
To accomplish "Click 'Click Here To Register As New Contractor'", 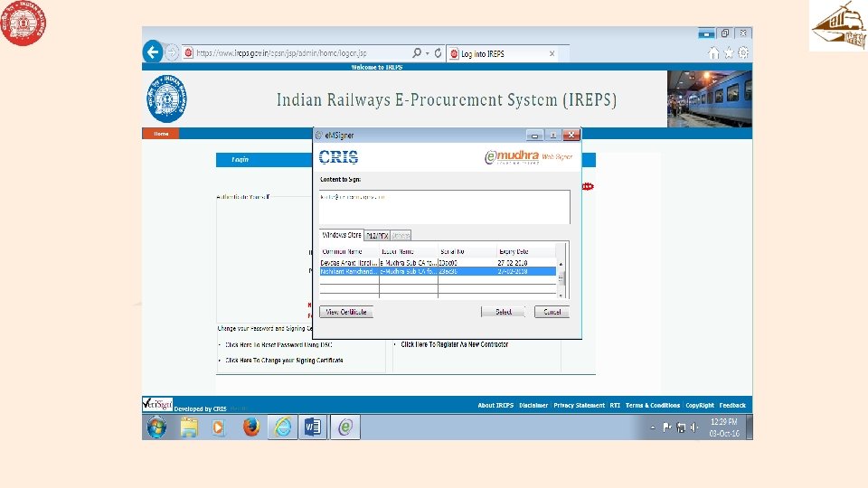I will point(454,344).
